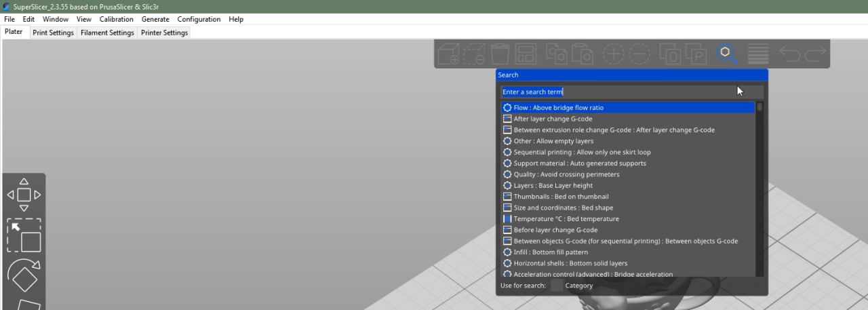Viewport: 868px width, 310px height.
Task: Click the Split to objects icon
Action: click(670, 54)
